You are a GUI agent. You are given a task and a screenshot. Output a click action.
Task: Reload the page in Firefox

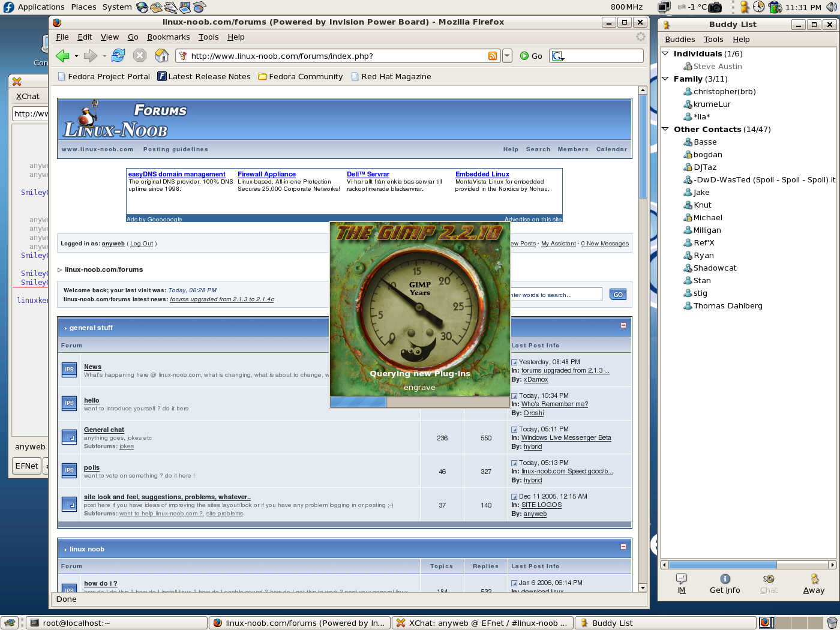[118, 56]
